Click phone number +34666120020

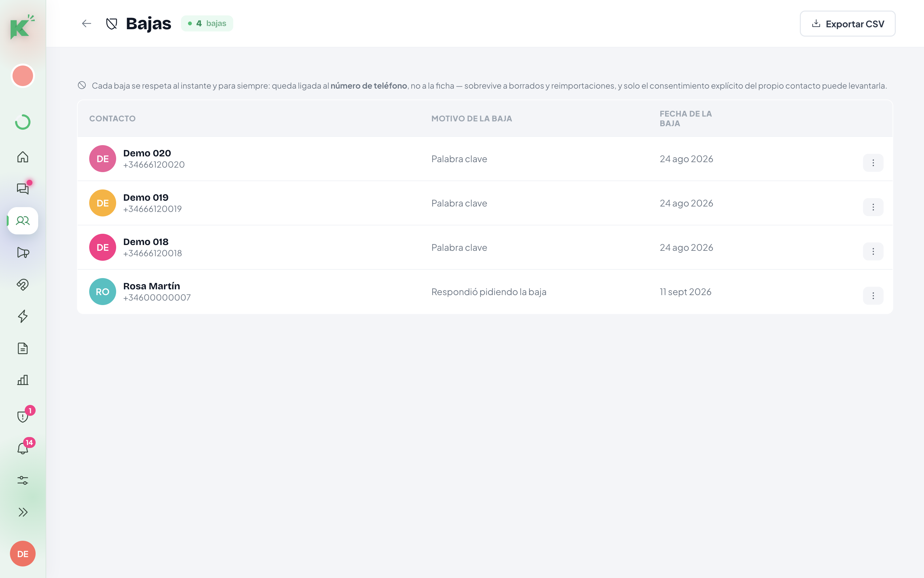154,164
